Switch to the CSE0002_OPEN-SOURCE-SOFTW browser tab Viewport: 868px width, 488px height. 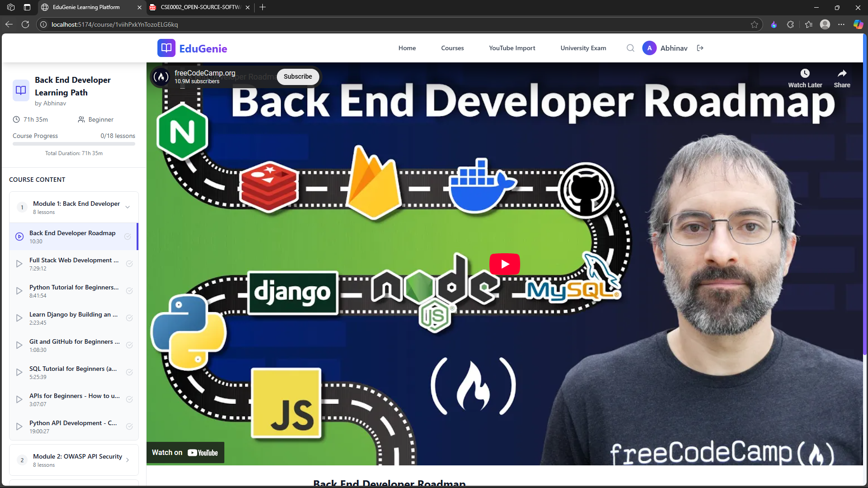click(x=200, y=7)
